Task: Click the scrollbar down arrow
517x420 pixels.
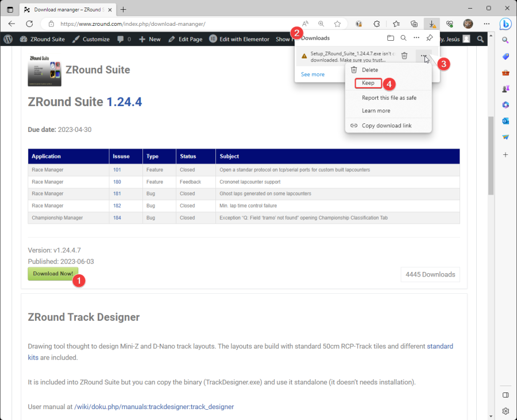Action: pos(491,416)
